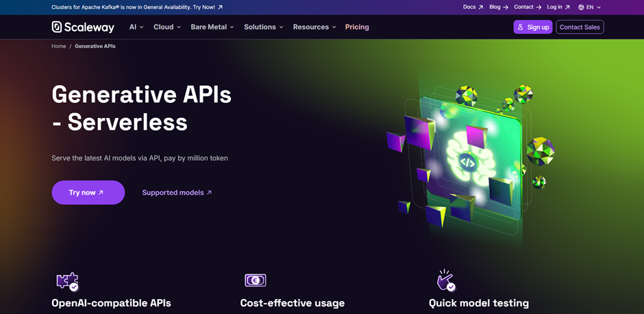The width and height of the screenshot is (644, 314).
Task: Click the Scaleway logo
Action: click(83, 27)
